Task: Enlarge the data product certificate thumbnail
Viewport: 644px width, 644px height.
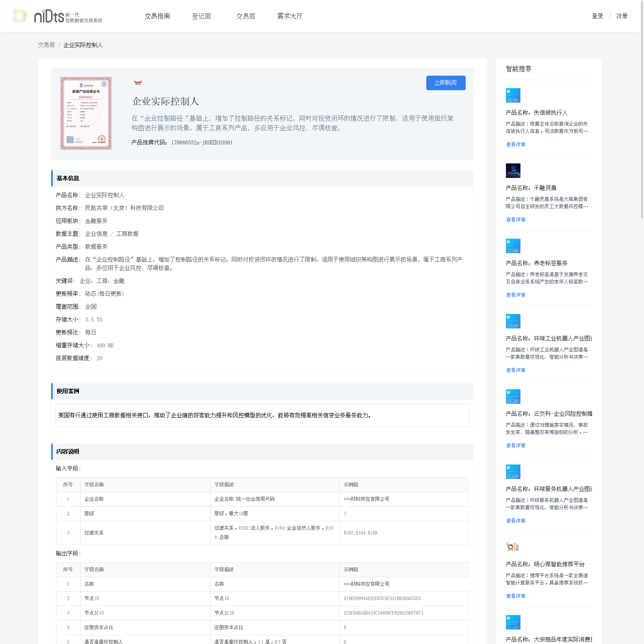Action: point(86,114)
